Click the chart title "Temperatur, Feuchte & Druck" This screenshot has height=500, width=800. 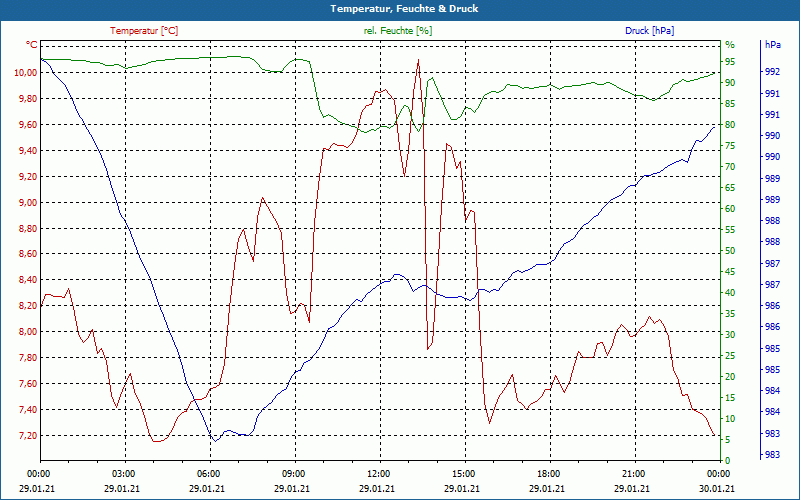[404, 9]
